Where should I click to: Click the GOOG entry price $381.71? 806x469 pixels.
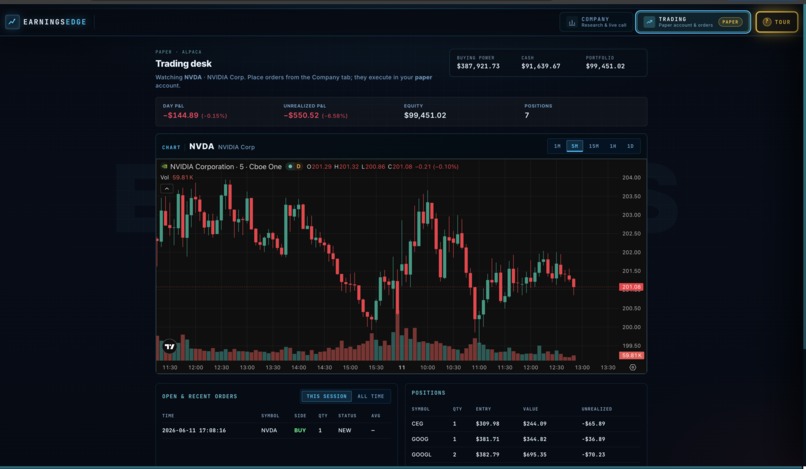point(487,439)
